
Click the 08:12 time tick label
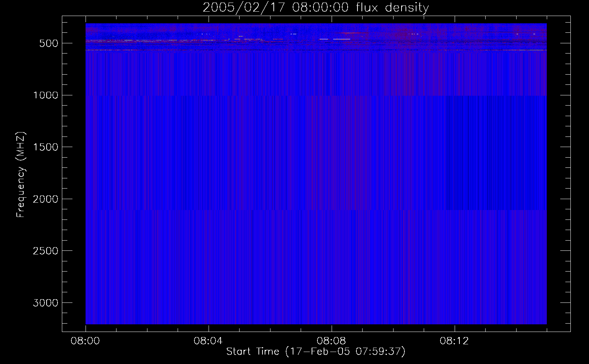pos(454,341)
